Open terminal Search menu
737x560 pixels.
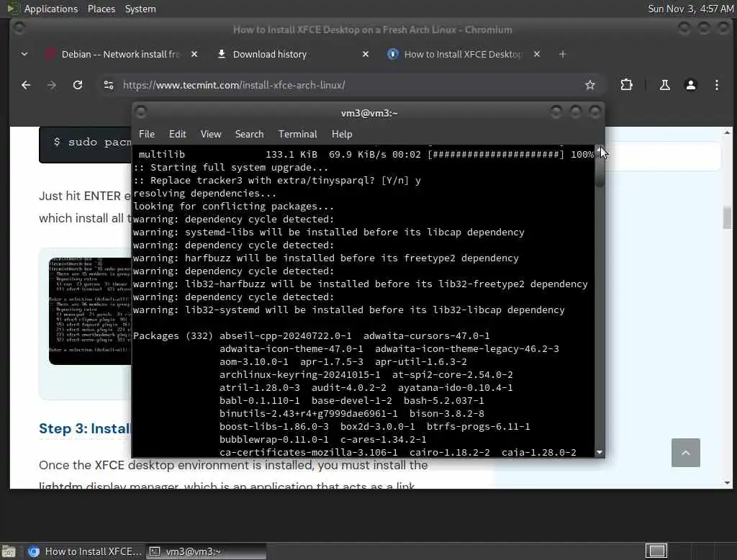click(x=249, y=134)
